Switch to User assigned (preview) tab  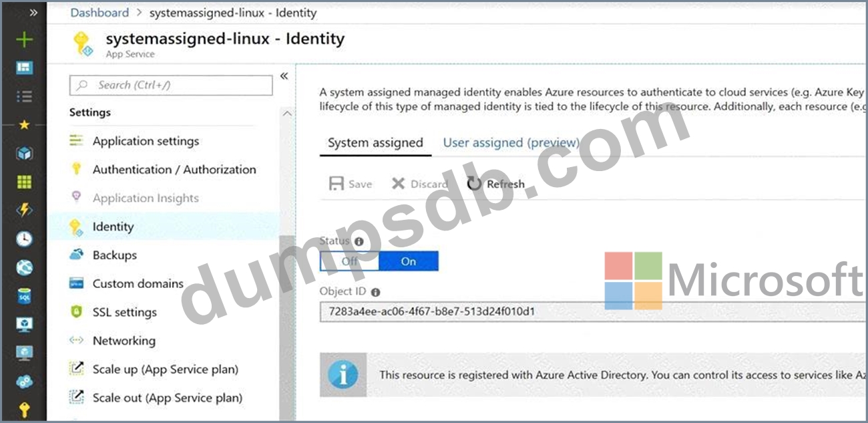(511, 142)
